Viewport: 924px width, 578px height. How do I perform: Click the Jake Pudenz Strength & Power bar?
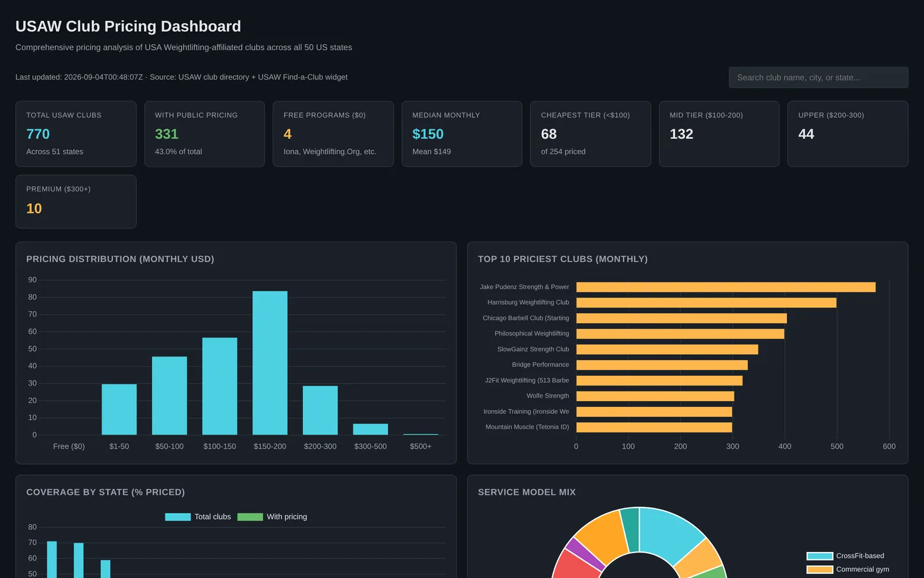pyautogui.click(x=726, y=287)
